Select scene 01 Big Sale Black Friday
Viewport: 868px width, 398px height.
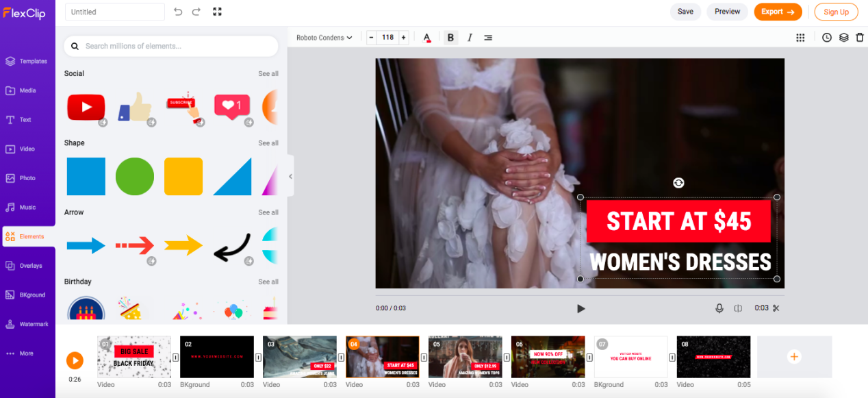[134, 357]
